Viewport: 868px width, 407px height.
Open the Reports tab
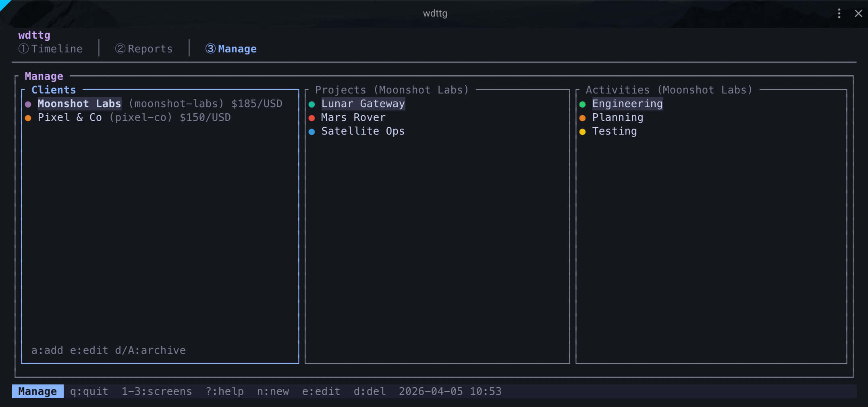tap(144, 49)
